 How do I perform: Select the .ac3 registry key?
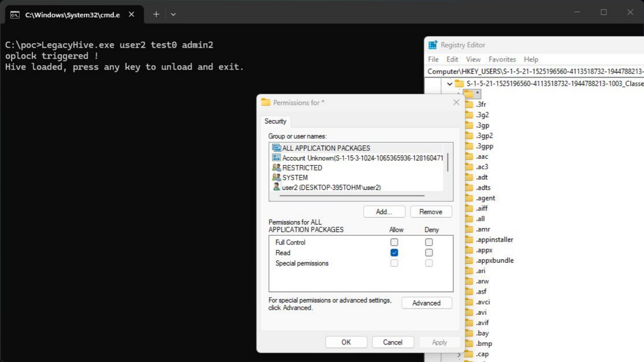point(482,167)
